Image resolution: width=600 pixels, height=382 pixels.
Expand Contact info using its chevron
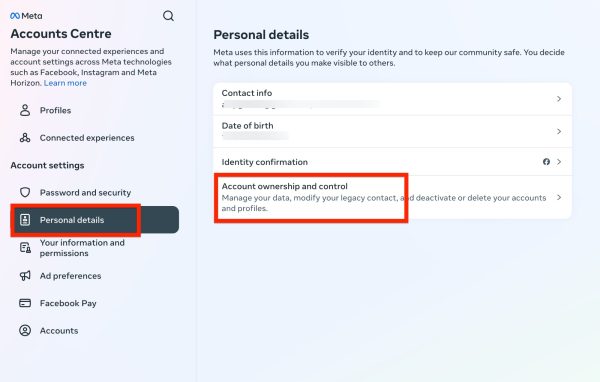(x=559, y=99)
